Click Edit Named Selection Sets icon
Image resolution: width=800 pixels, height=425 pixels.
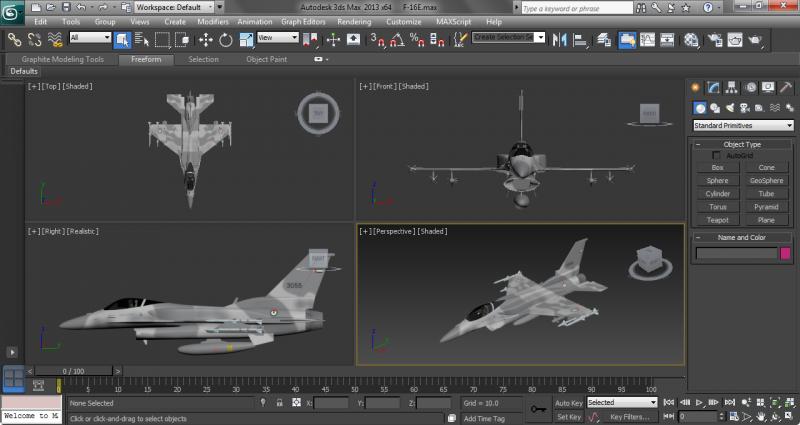pos(460,39)
